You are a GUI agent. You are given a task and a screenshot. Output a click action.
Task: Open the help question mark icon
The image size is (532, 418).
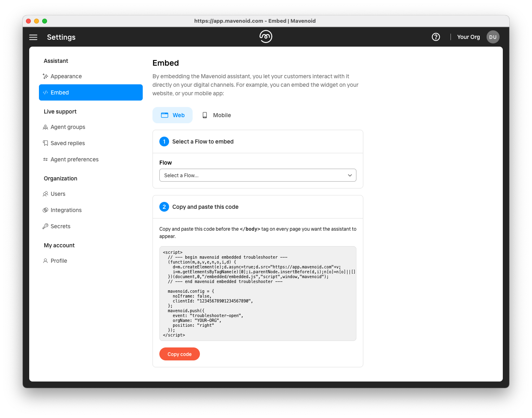tap(436, 37)
